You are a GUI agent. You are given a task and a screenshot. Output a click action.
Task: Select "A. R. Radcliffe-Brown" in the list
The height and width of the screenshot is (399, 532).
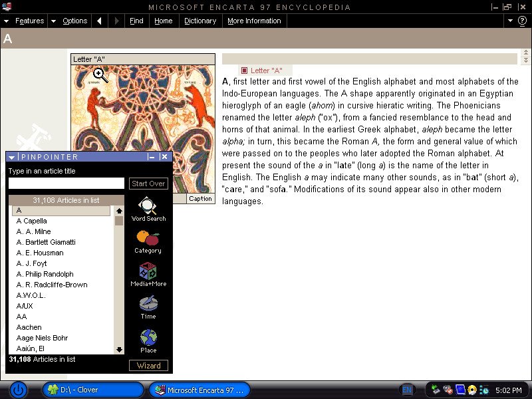pos(52,285)
